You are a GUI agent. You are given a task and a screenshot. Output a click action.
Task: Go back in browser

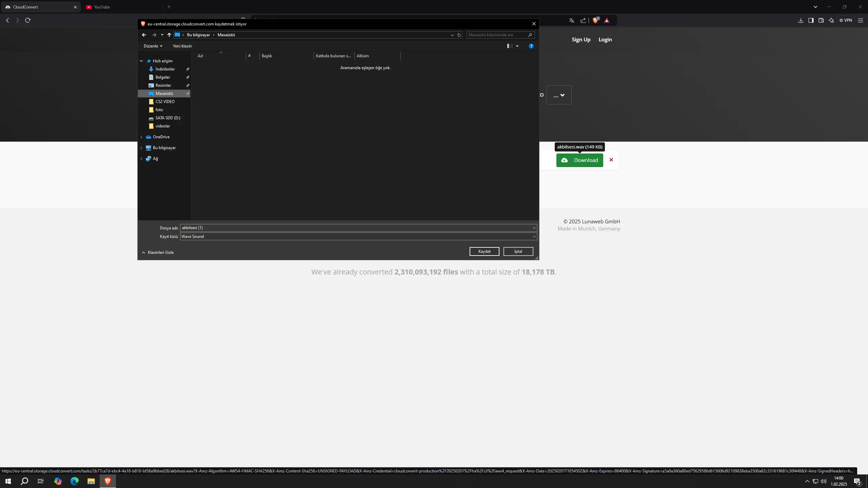[7, 20]
